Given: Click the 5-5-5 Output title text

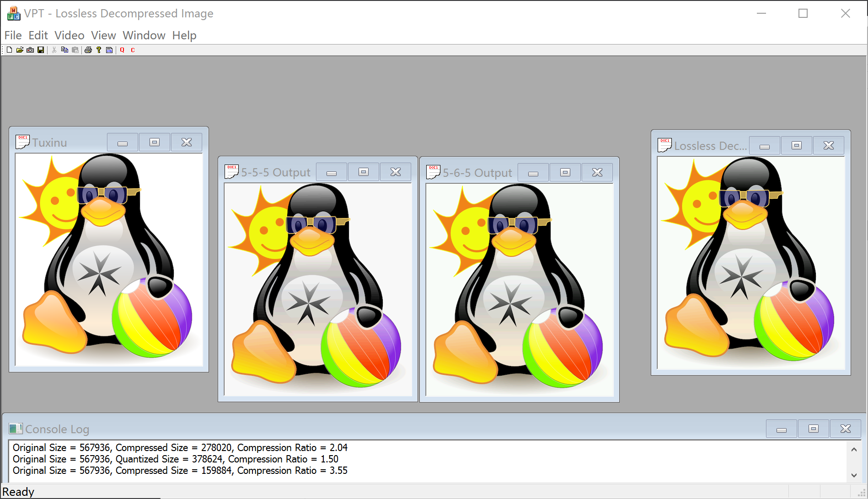Looking at the screenshot, I should pos(276,172).
